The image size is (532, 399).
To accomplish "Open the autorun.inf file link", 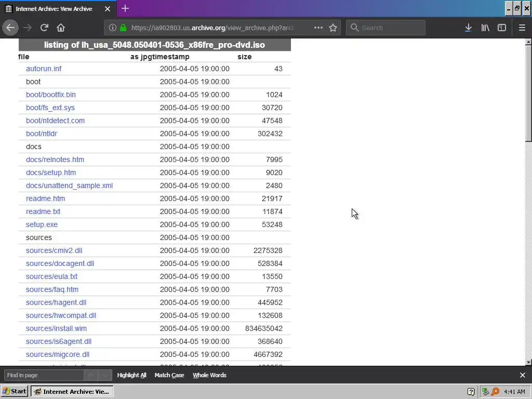I will click(44, 69).
